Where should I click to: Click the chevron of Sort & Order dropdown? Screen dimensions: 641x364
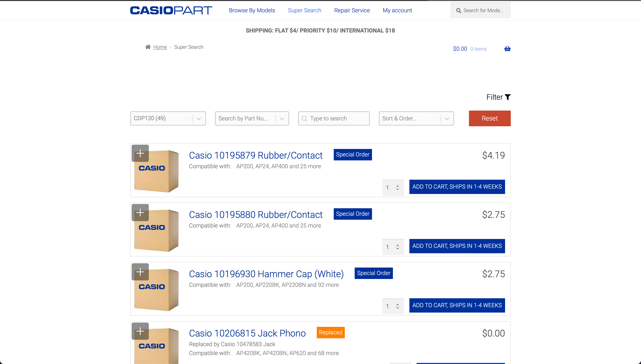[447, 118]
